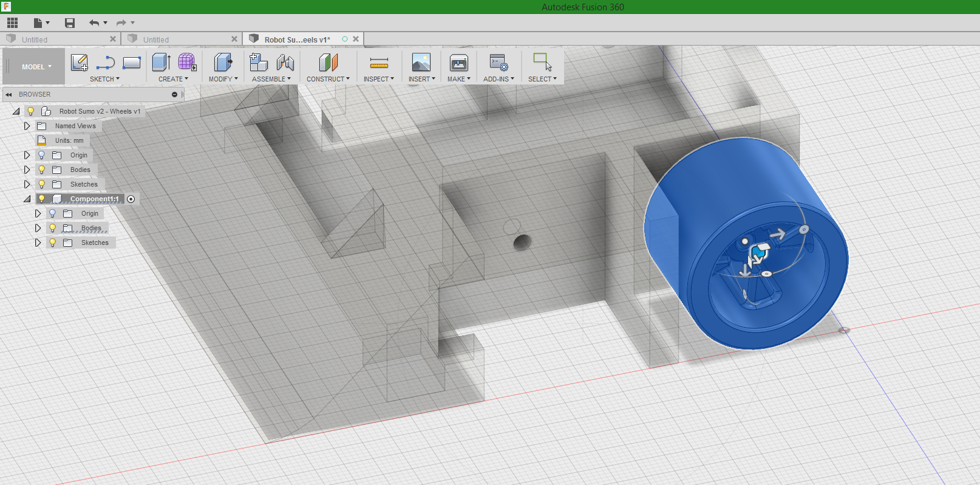980x485 pixels.
Task: Click the Offset Plane construct icon
Action: (x=328, y=63)
